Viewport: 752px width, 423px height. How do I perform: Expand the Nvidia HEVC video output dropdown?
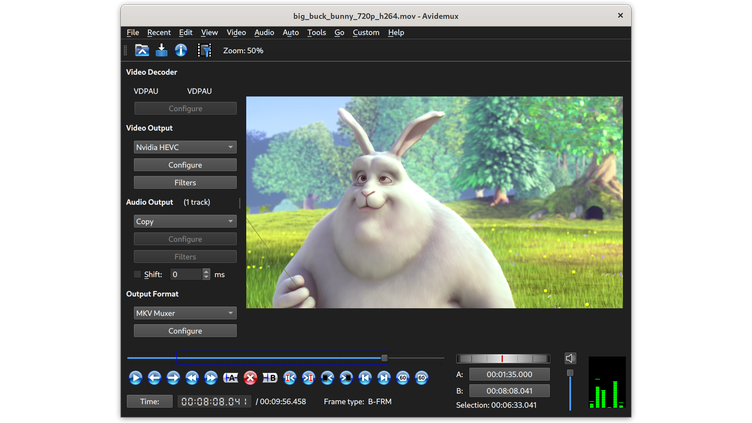point(185,147)
